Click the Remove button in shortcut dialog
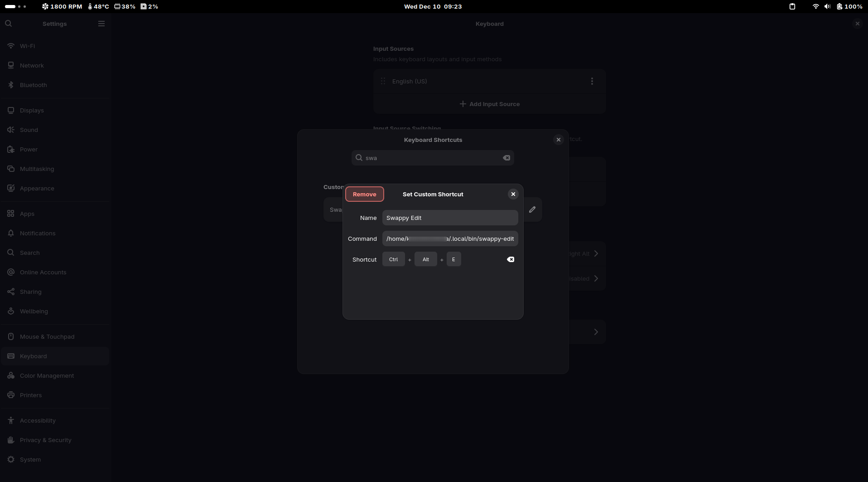 coord(364,194)
